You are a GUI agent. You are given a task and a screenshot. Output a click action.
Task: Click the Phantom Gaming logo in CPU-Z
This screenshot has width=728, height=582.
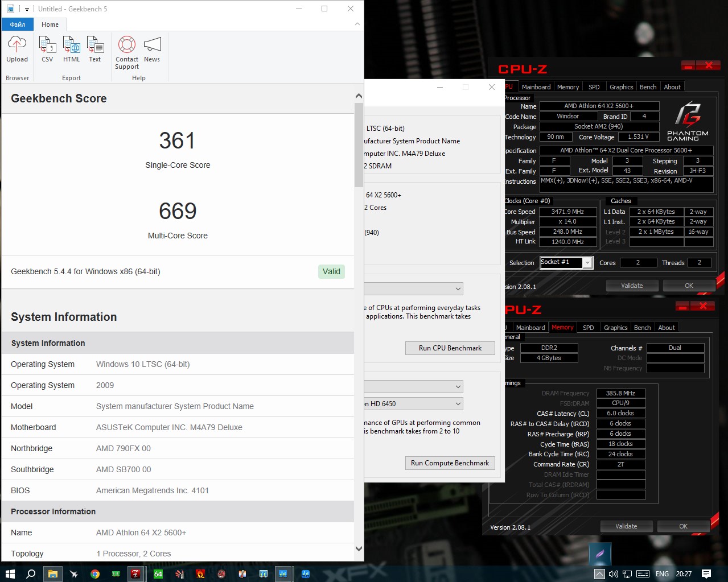[x=688, y=121]
